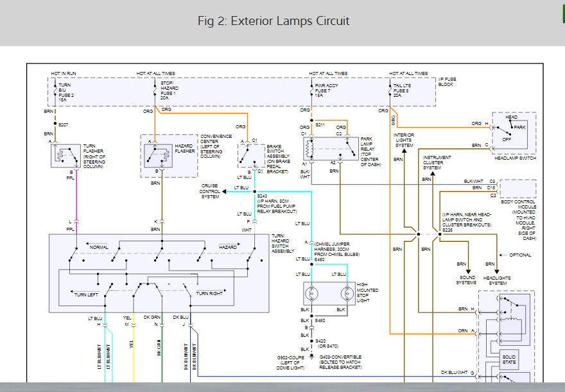The width and height of the screenshot is (565, 392).
Task: Click the Hazard Flasher component symbol
Action: pos(158,155)
